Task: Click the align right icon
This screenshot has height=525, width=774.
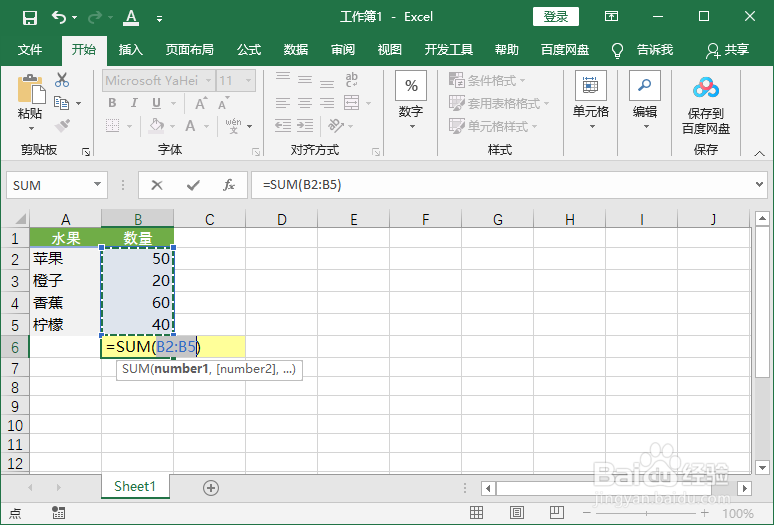Action: tap(327, 103)
